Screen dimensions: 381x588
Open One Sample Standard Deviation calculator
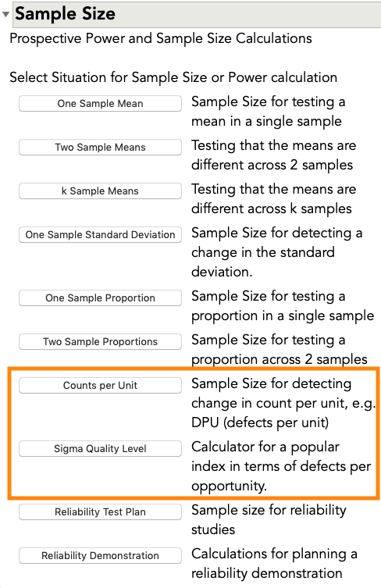coord(100,235)
